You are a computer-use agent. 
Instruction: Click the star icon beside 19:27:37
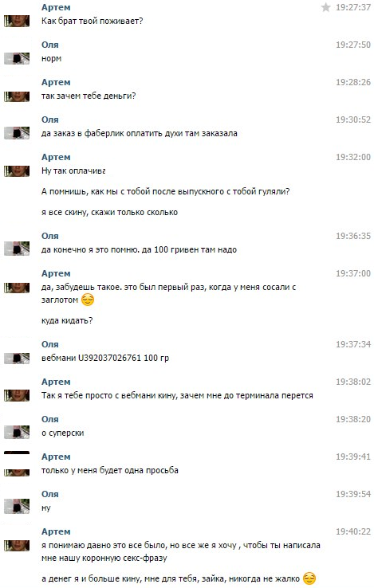pyautogui.click(x=325, y=7)
